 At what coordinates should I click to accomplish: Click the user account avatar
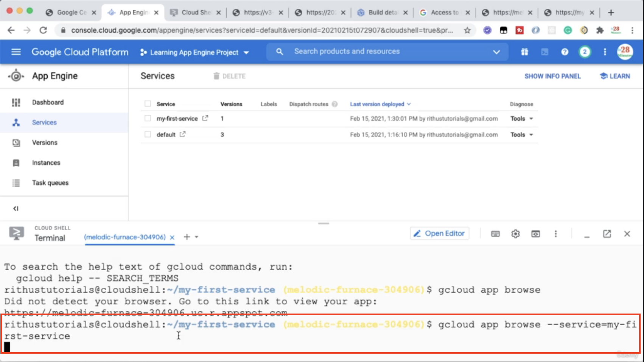pos(625,52)
